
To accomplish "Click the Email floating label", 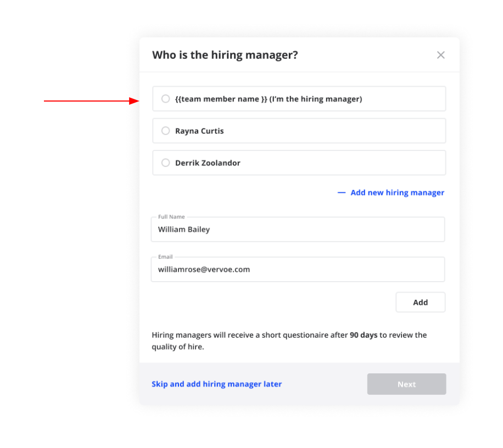I will [x=165, y=257].
